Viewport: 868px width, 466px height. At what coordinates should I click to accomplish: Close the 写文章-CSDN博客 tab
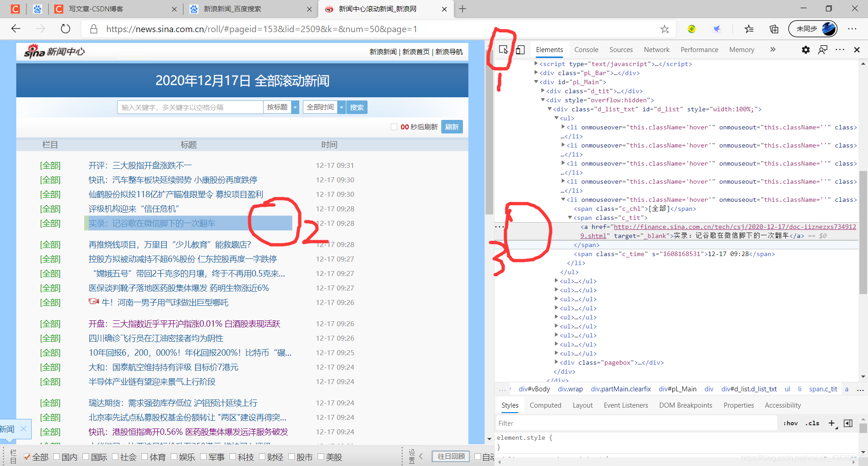click(x=175, y=9)
